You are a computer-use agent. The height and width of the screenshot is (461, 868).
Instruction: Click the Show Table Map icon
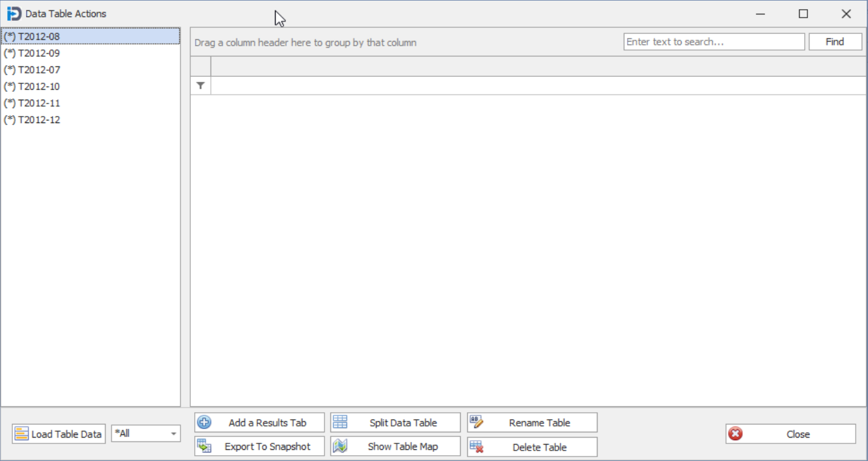pos(340,447)
